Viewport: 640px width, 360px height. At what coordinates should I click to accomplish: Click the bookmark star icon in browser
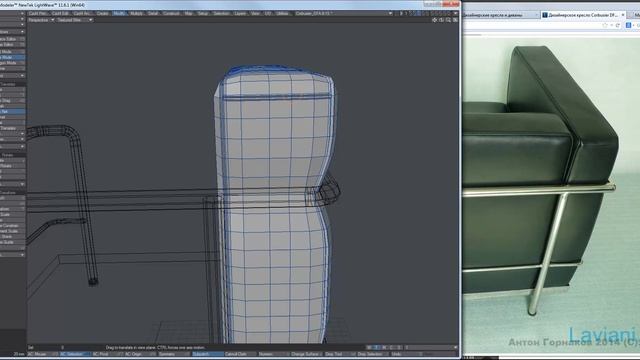click(604, 25)
